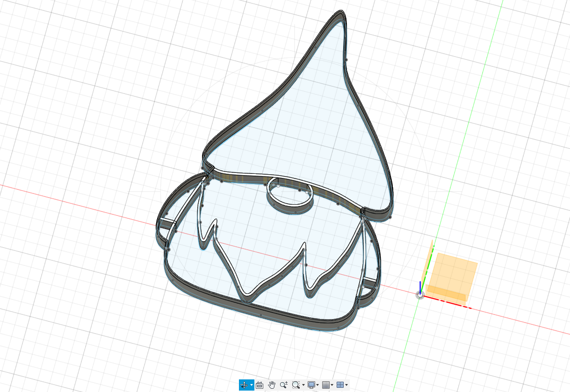The height and width of the screenshot is (392, 570).
Task: Expand the Viewports dropdown arrow
Action: tap(346, 385)
